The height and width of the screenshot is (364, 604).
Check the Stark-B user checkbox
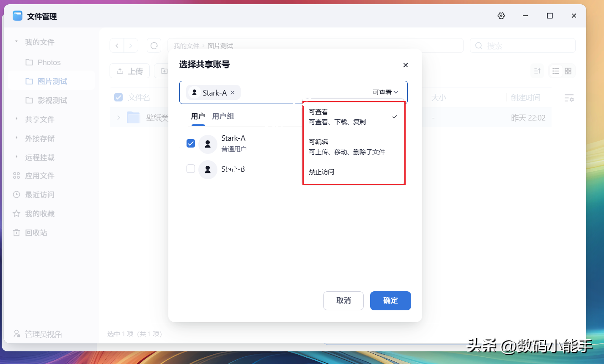click(x=191, y=169)
